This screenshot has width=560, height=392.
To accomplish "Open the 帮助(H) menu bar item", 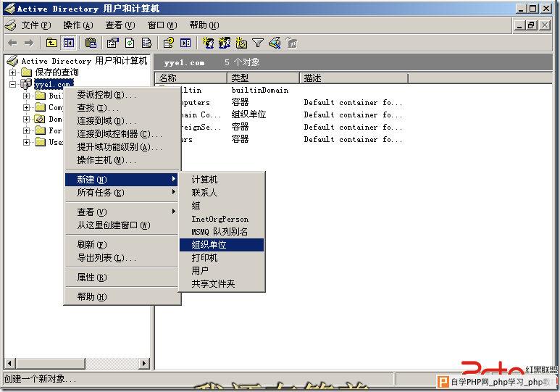I will coord(204,25).
